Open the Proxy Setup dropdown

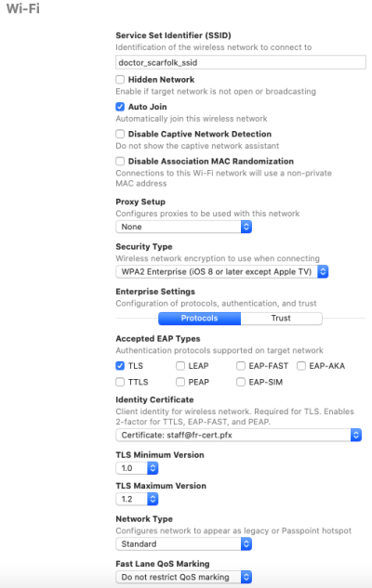pos(183,227)
